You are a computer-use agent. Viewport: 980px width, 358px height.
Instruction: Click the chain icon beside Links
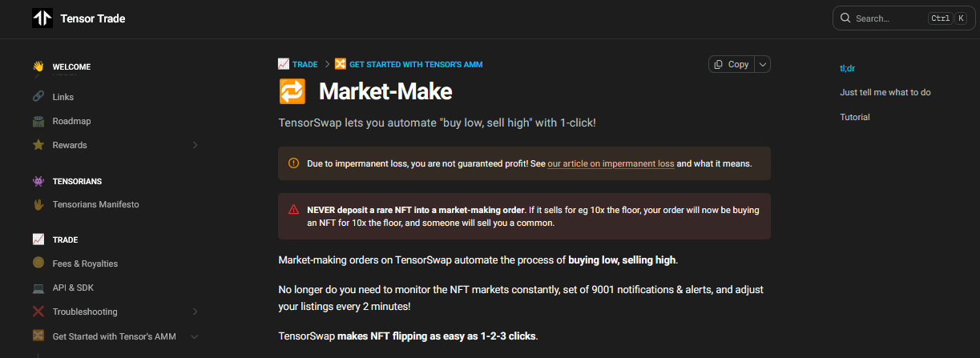coord(38,97)
